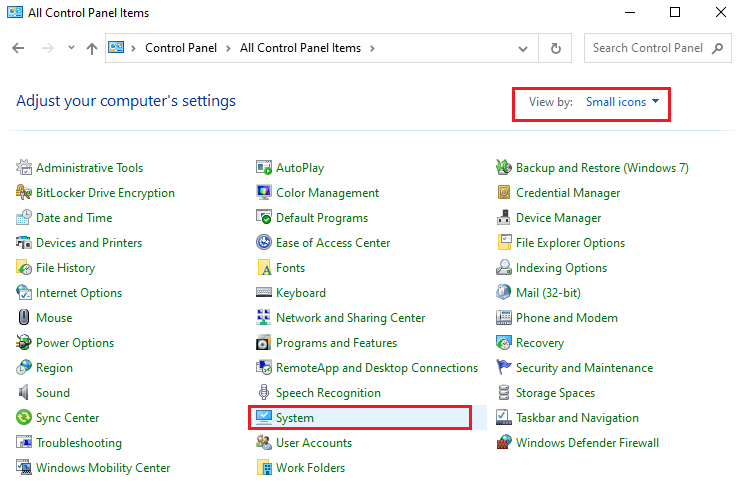Viewport: 740px width, 493px height.
Task: Expand the chevron after Control Panel breadcrumb
Action: coord(228,48)
